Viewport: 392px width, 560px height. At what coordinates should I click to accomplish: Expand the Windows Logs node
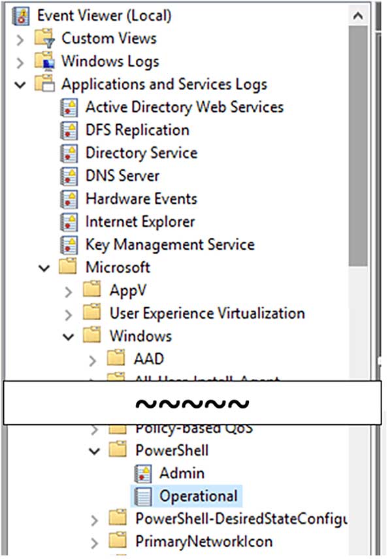(x=20, y=63)
